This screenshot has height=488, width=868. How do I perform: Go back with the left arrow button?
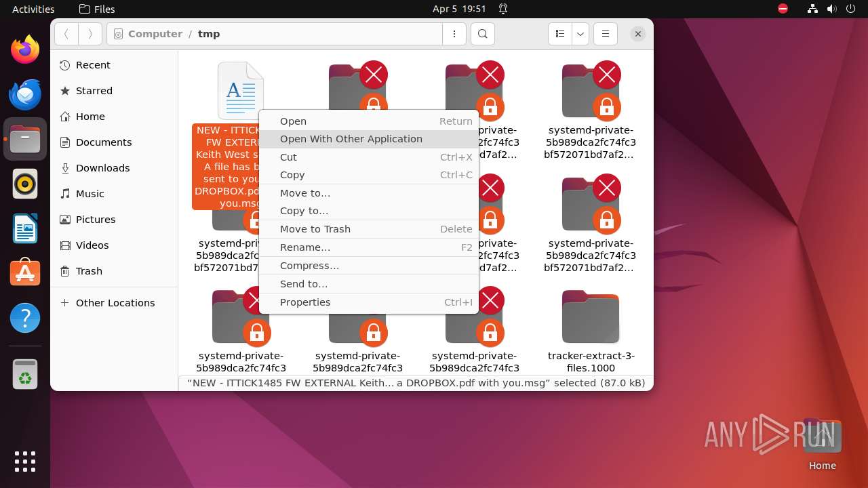(x=66, y=34)
